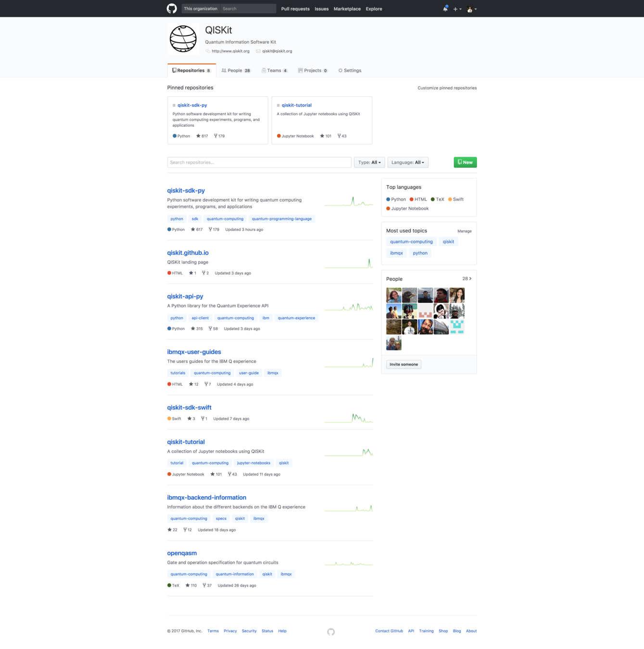Image resolution: width=644 pixels, height=649 pixels.
Task: Open Contact GitHub footer link
Action: tap(389, 631)
